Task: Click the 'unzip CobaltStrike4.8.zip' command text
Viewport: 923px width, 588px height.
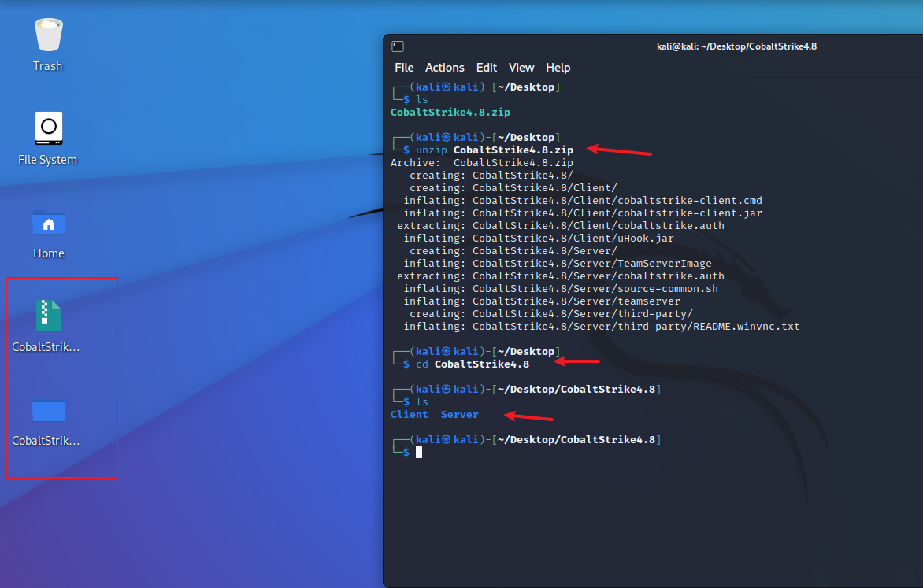Action: click(x=495, y=150)
